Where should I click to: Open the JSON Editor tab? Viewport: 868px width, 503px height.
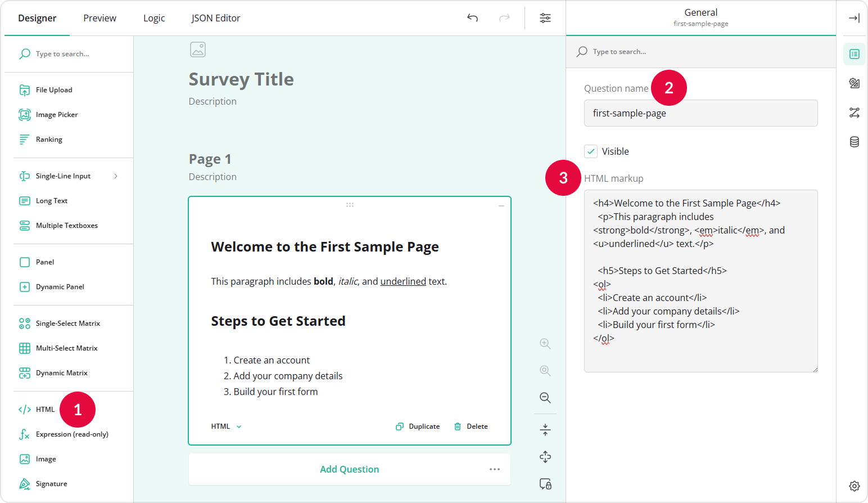[216, 17]
